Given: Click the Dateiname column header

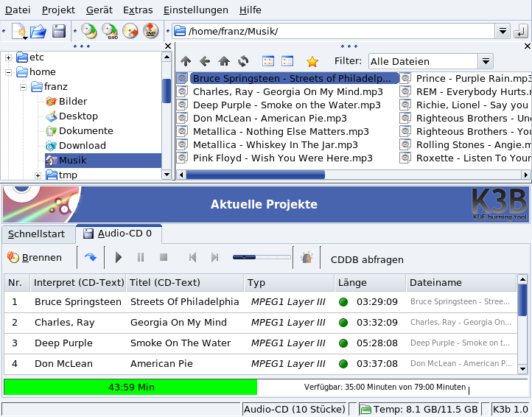Looking at the screenshot, I should coord(461,283).
